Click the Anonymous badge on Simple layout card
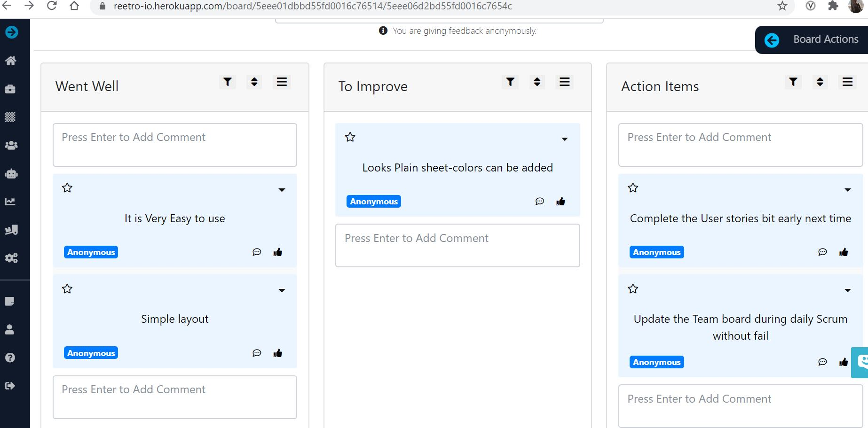The width and height of the screenshot is (868, 428). point(90,353)
